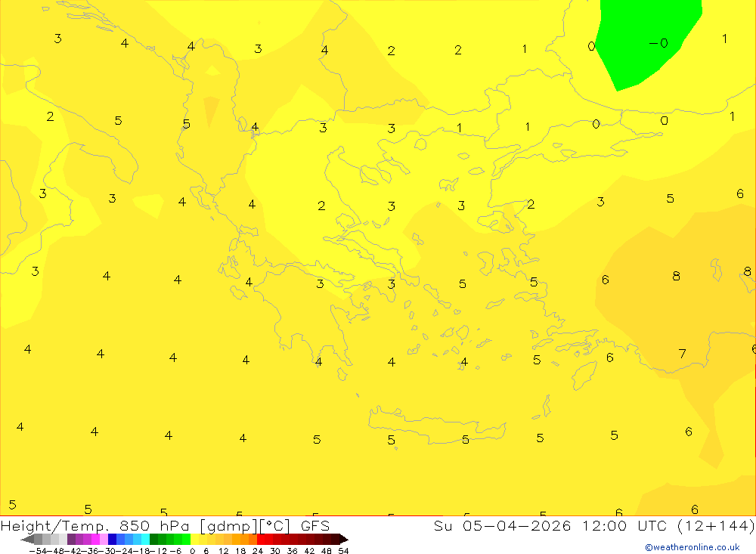Click the "-54" legend scale label
Viewport: 756px width, 554px height.
coord(38,551)
